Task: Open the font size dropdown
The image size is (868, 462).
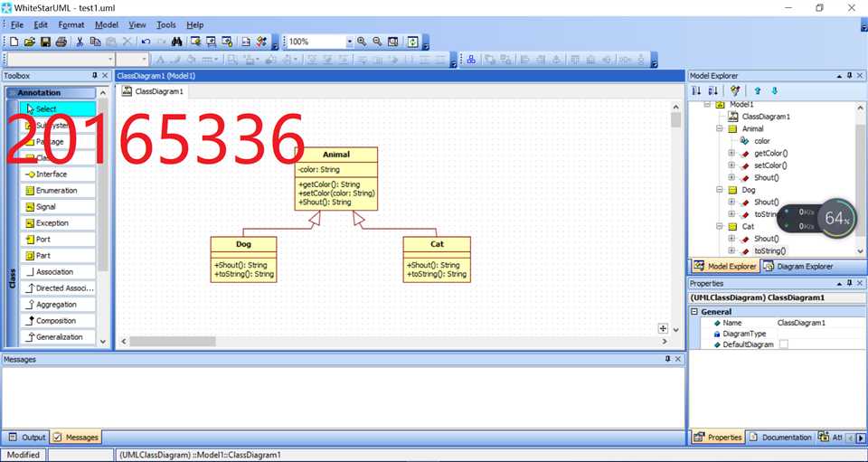Action: point(145,59)
